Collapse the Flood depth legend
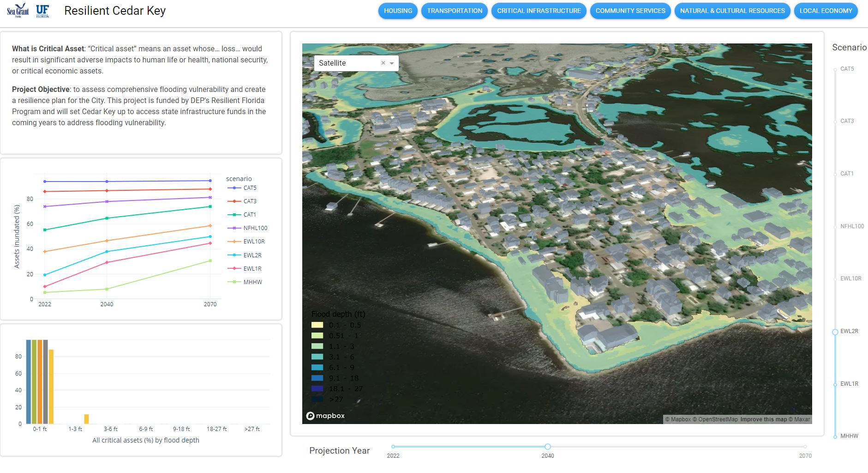Viewport: 868px width, 473px height. [x=338, y=314]
